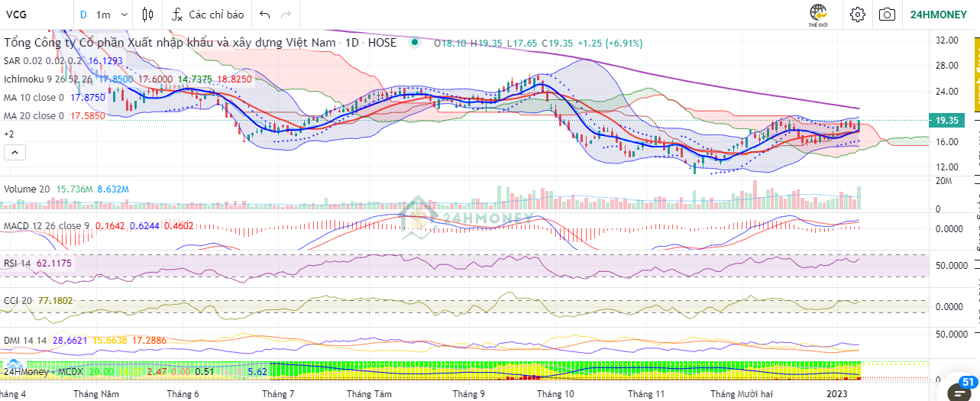
Task: Click the Tháng 6 time axis label
Action: coord(183,393)
